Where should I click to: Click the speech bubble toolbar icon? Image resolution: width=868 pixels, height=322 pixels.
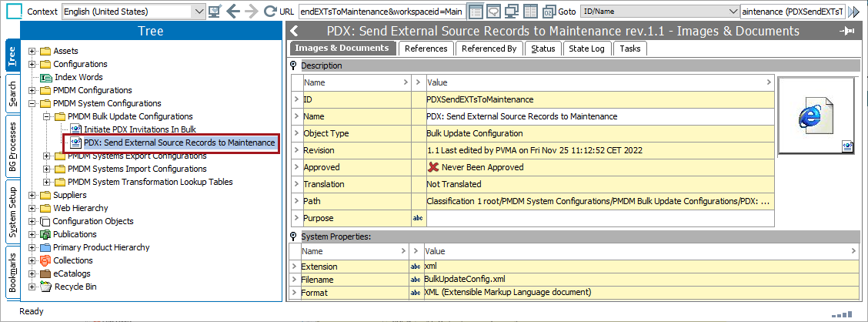(x=493, y=12)
